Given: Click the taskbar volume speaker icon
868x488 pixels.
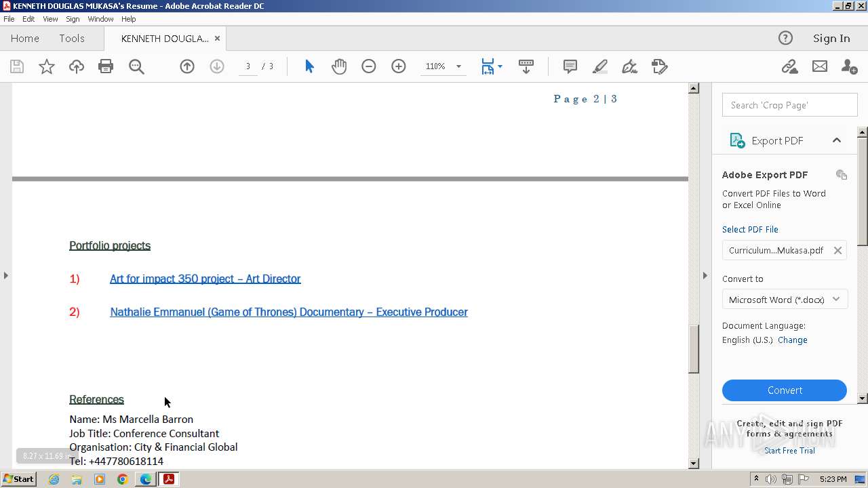Looking at the screenshot, I should point(770,479).
